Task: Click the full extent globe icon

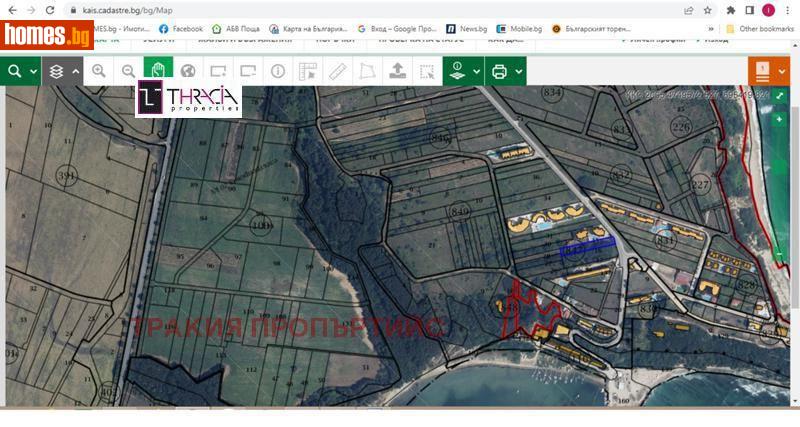Action: pyautogui.click(x=188, y=71)
